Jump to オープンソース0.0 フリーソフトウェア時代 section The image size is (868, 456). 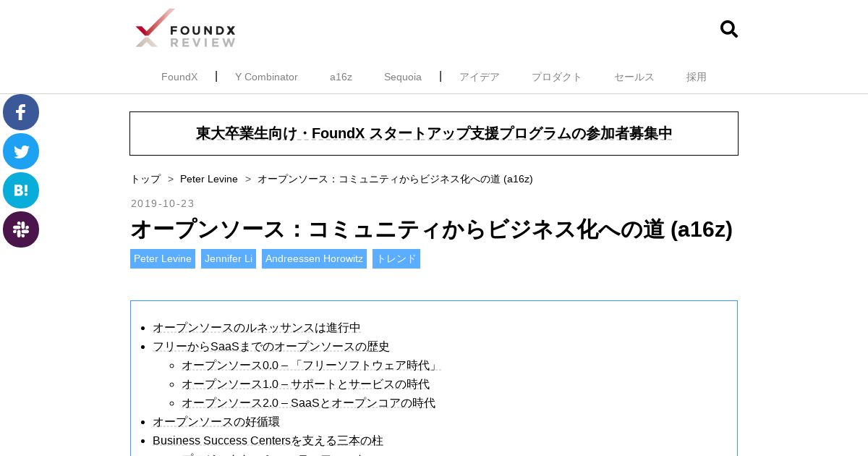pyautogui.click(x=311, y=366)
